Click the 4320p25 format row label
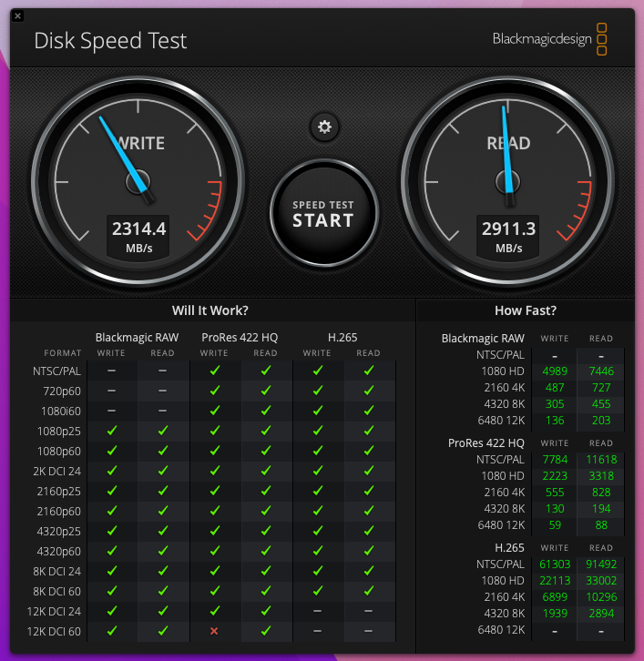Viewport: 644px width, 661px height. point(58,531)
